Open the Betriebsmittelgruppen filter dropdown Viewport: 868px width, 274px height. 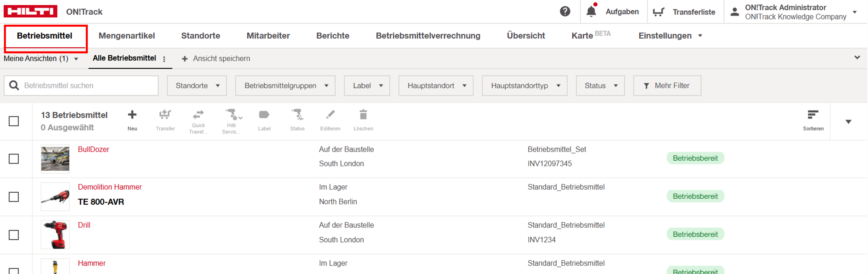[285, 86]
